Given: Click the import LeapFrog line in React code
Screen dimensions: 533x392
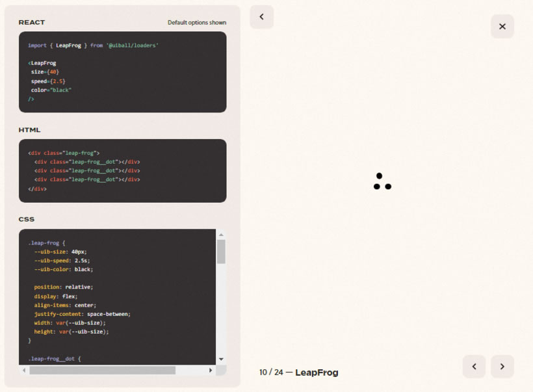Looking at the screenshot, I should coord(93,46).
